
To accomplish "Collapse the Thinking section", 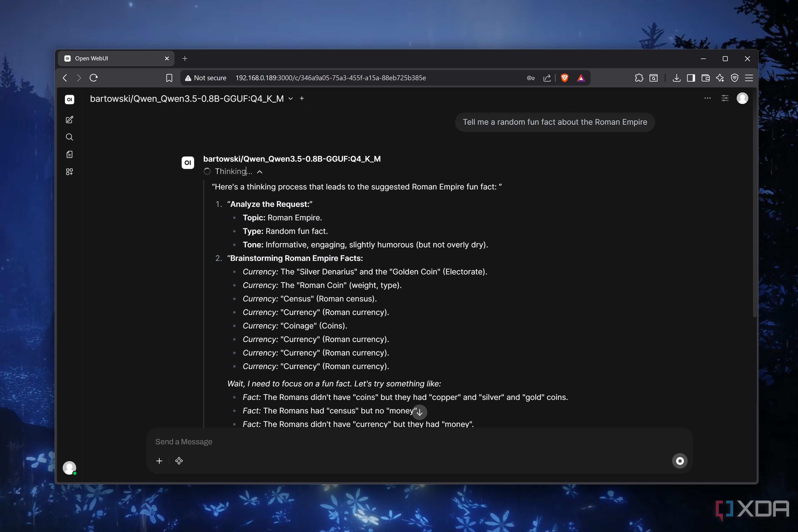I will [259, 172].
